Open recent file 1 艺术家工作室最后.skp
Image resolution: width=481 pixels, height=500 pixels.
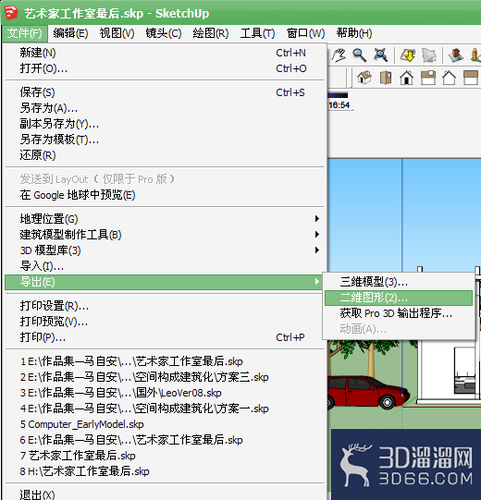165,361
